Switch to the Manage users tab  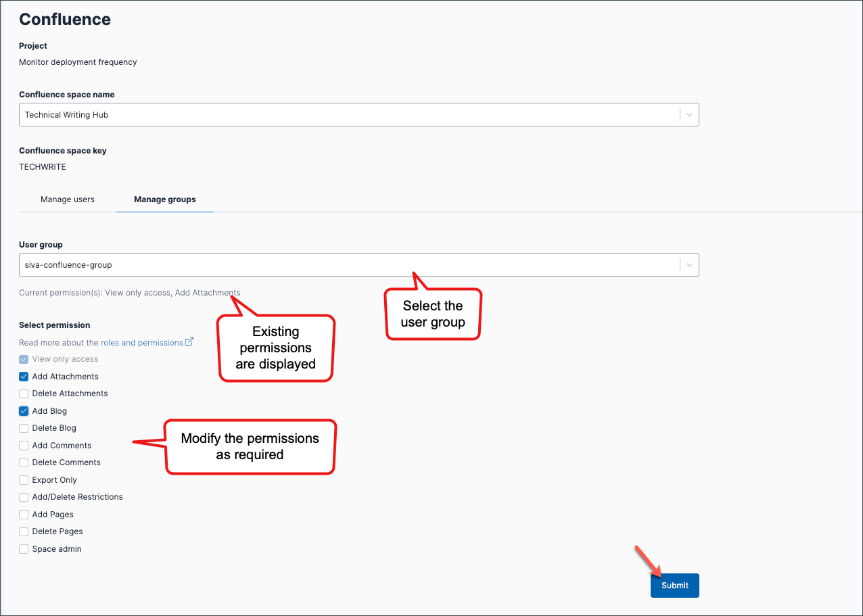pyautogui.click(x=68, y=199)
